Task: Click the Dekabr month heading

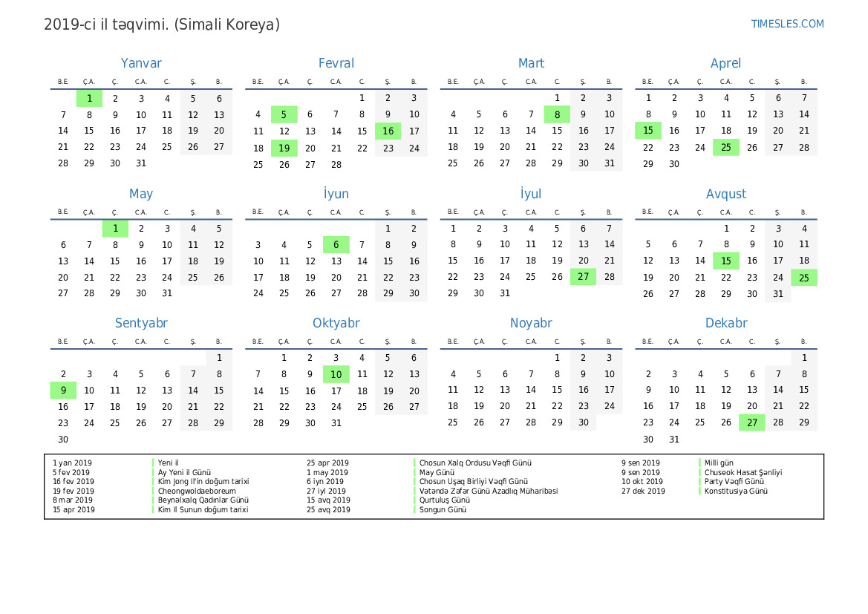Action: (x=725, y=323)
